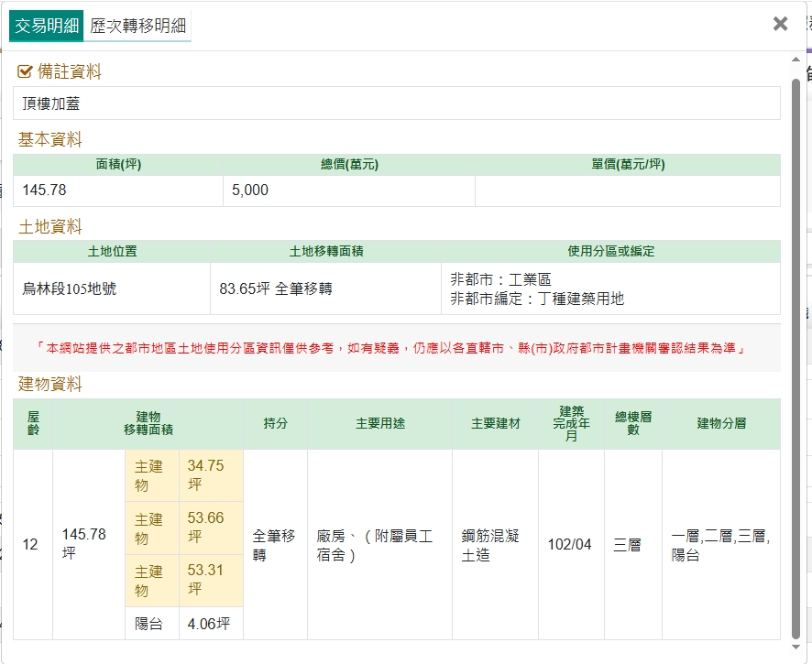The image size is (812, 664).
Task: Click the vertical scrollbar of the dialog
Action: (796, 357)
